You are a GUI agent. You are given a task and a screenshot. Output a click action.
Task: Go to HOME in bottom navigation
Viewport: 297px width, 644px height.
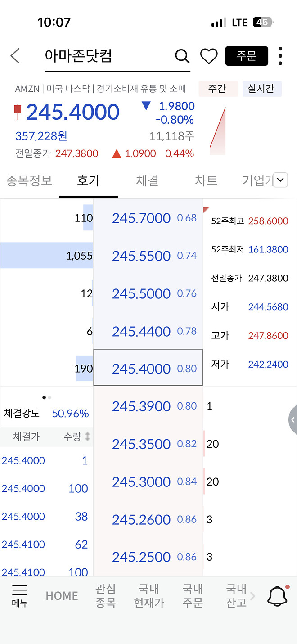pos(62,595)
